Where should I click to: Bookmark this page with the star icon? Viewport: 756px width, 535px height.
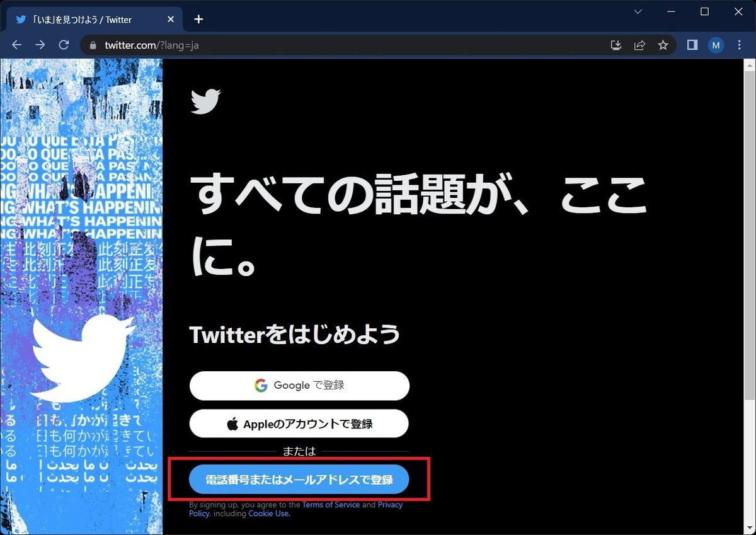pos(663,45)
